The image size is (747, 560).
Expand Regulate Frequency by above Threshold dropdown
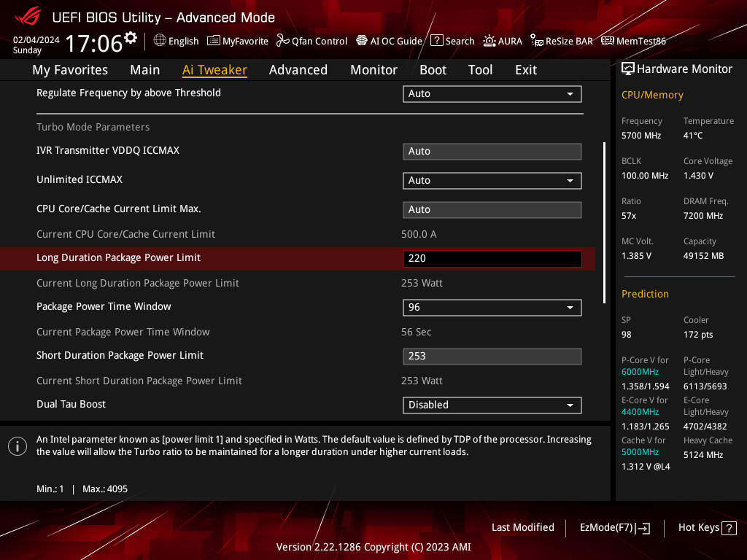(x=492, y=94)
